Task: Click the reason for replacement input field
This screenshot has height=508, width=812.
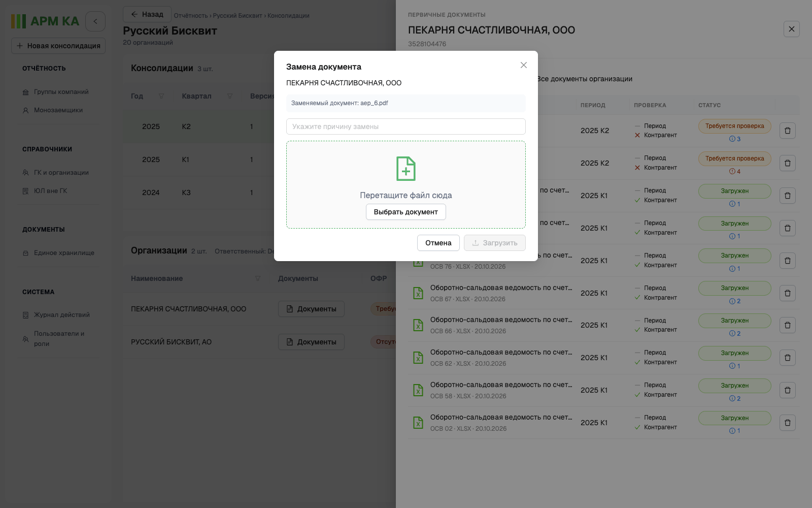Action: 406,126
